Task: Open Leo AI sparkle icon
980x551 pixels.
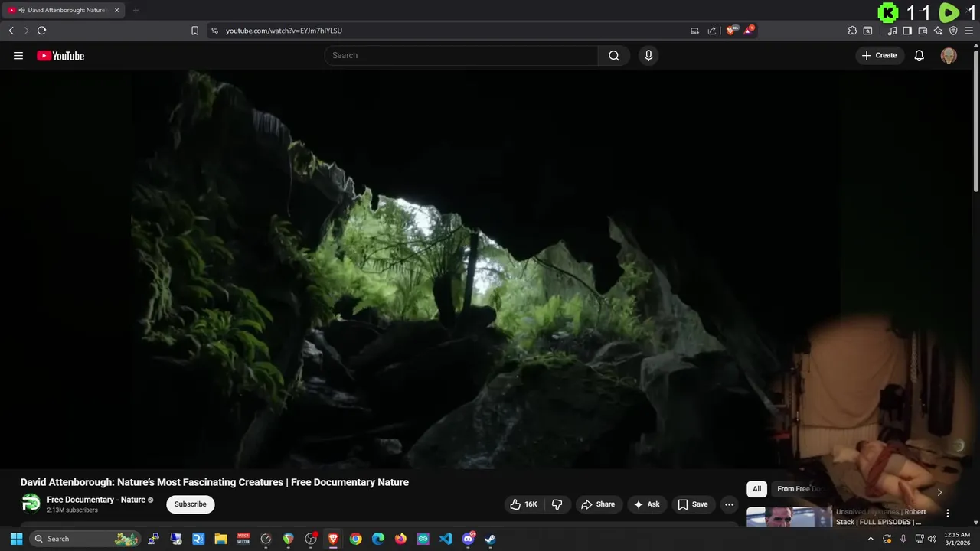Action: tap(938, 31)
